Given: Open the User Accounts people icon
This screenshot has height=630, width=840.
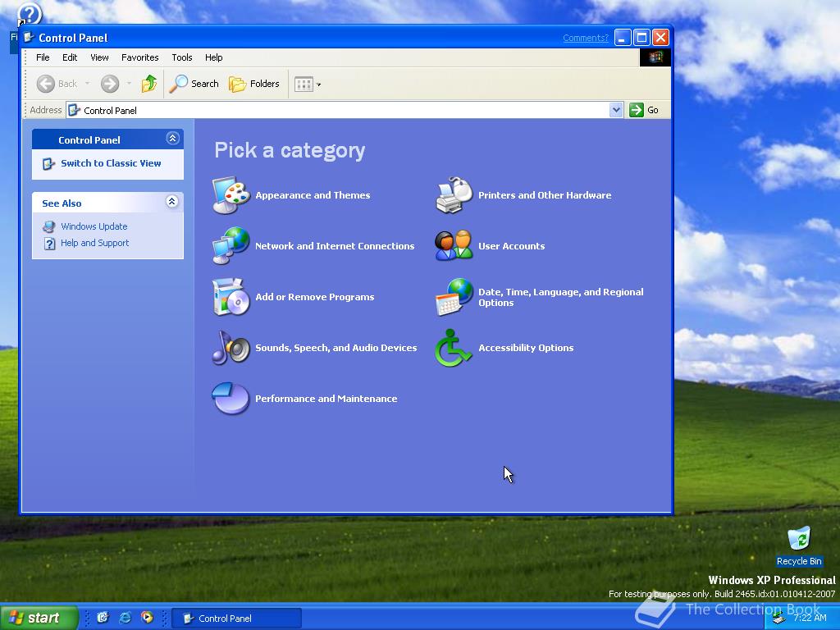Looking at the screenshot, I should pyautogui.click(x=454, y=246).
